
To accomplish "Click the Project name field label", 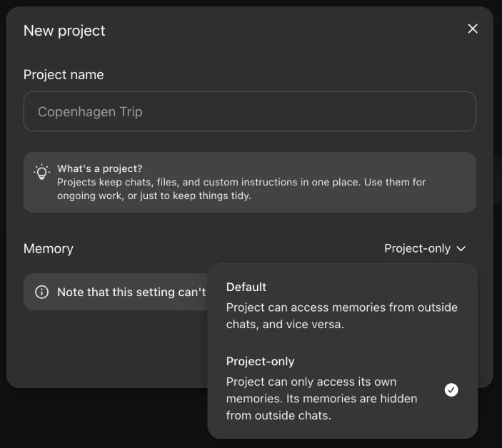I will (64, 75).
